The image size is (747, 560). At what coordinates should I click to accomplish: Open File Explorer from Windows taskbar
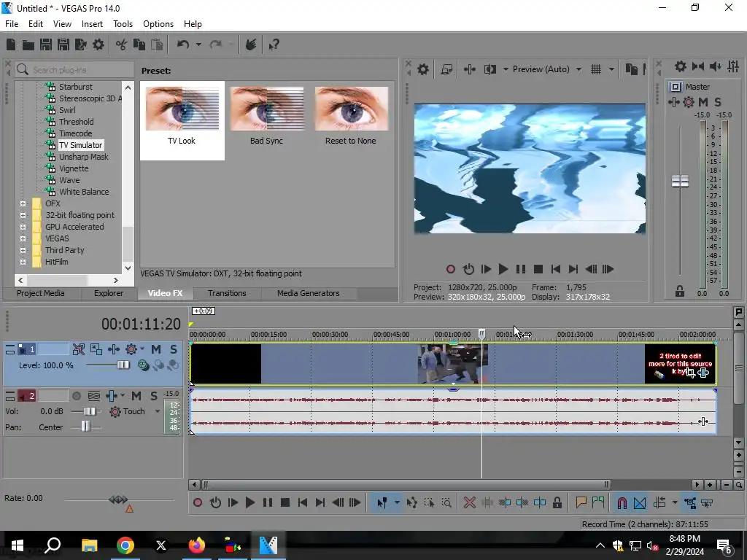point(89,545)
